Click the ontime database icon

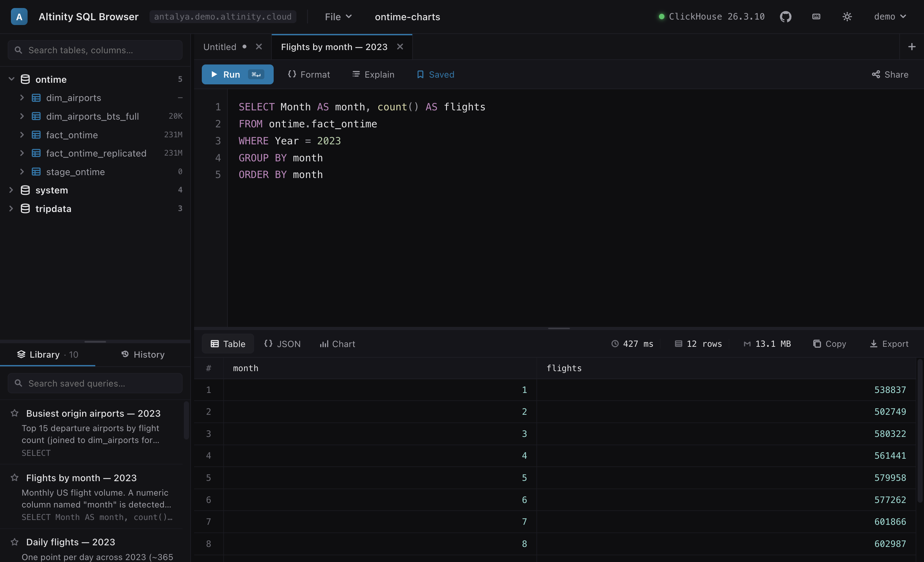(x=25, y=79)
